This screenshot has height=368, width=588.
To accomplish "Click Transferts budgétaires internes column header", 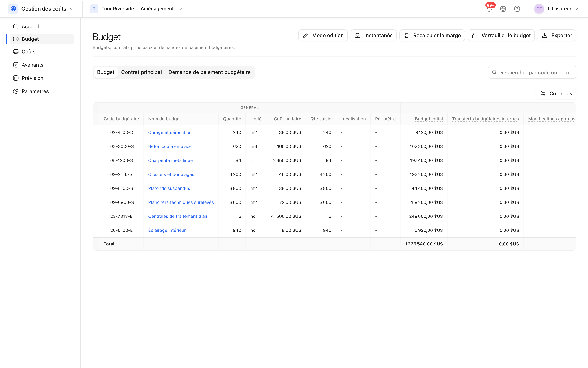I will pyautogui.click(x=485, y=119).
